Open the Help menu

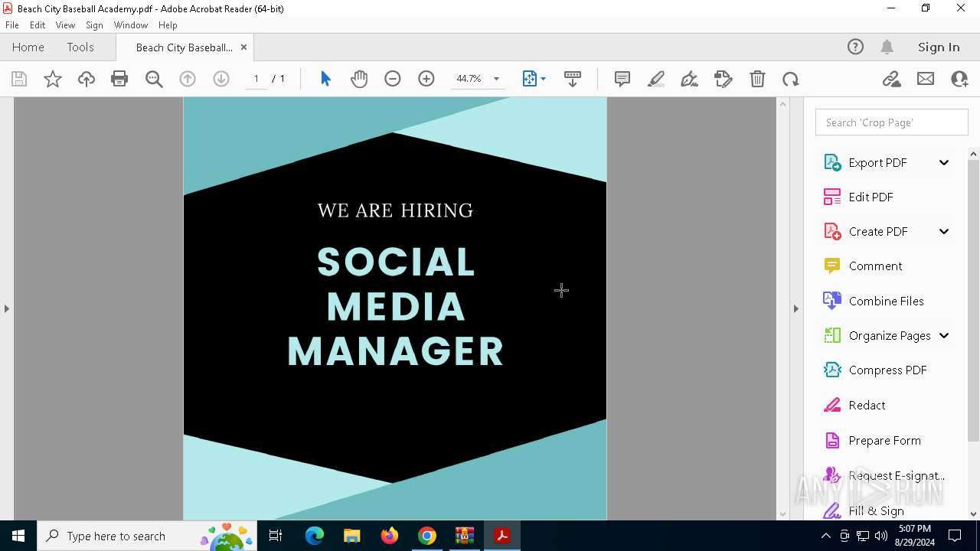(x=168, y=25)
